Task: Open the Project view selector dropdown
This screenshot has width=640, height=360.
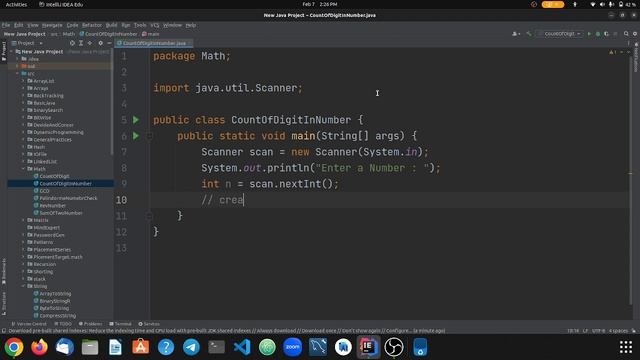Action: (27, 43)
